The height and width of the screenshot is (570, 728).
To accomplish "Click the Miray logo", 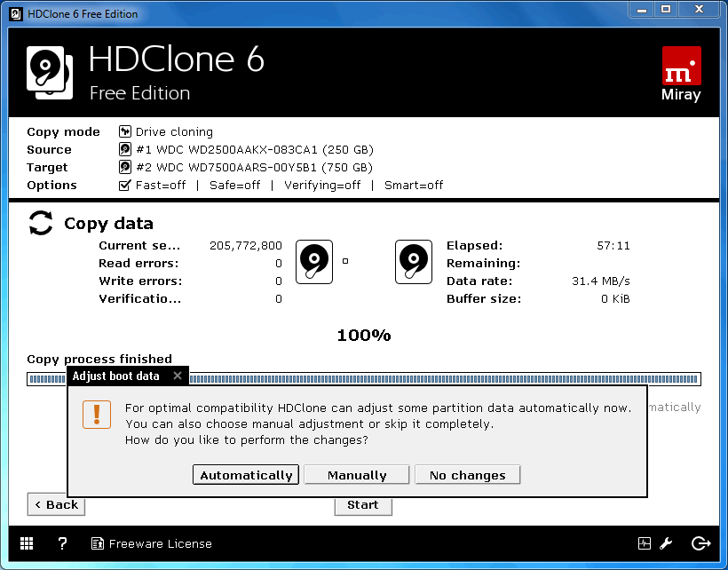I will 681,75.
